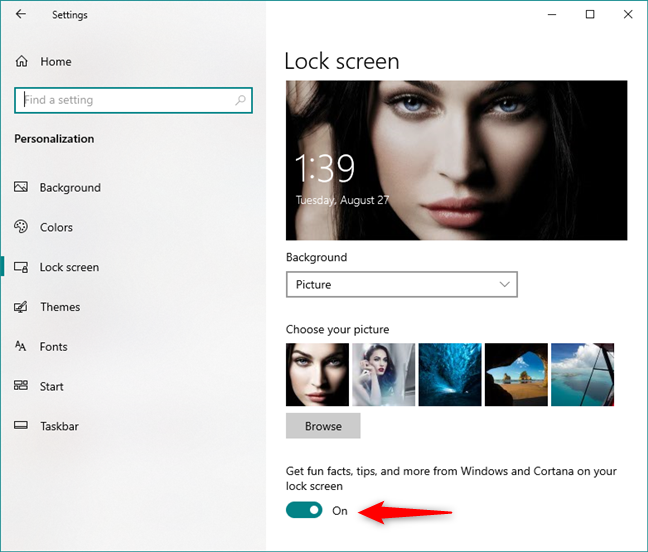This screenshot has width=648, height=552.
Task: Go to the Themes settings page
Action: click(60, 307)
